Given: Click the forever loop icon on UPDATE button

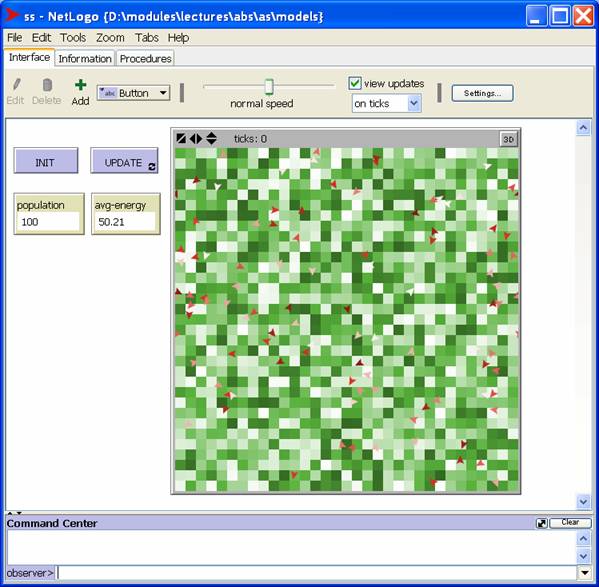Looking at the screenshot, I should [152, 167].
